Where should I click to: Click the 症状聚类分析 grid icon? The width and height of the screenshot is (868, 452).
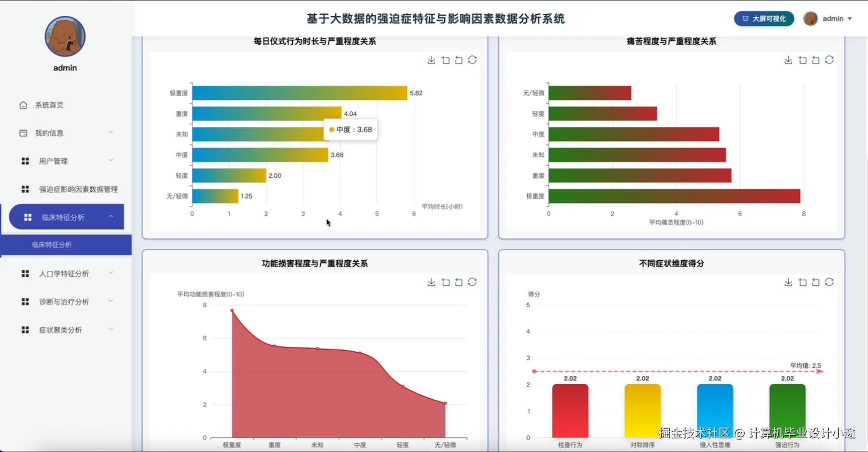coord(25,330)
